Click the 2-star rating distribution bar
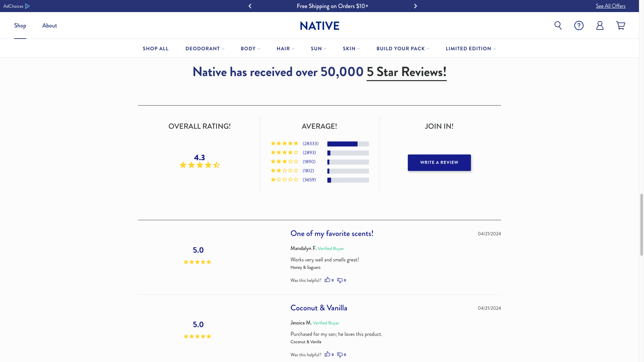The image size is (644, 362). tap(348, 171)
